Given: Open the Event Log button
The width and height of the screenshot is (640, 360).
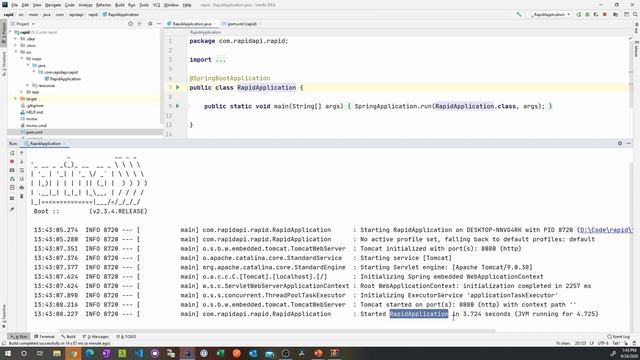Looking at the screenshot, I should [618, 337].
